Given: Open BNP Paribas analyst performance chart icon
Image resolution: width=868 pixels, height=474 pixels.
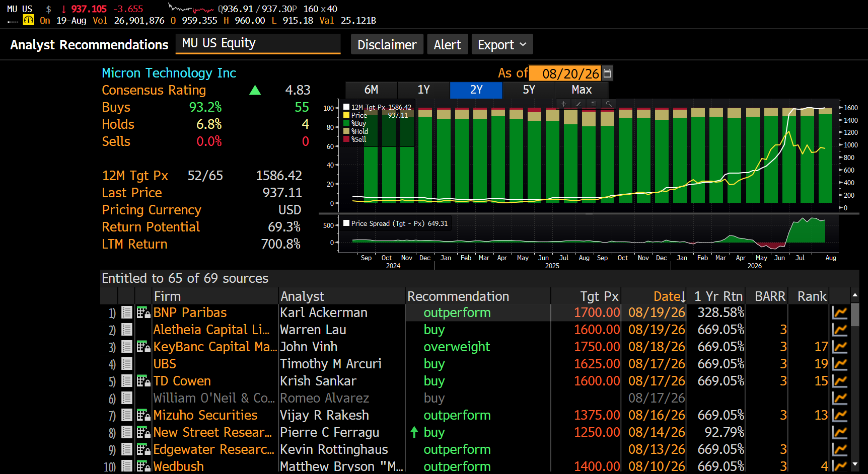Looking at the screenshot, I should 839,312.
